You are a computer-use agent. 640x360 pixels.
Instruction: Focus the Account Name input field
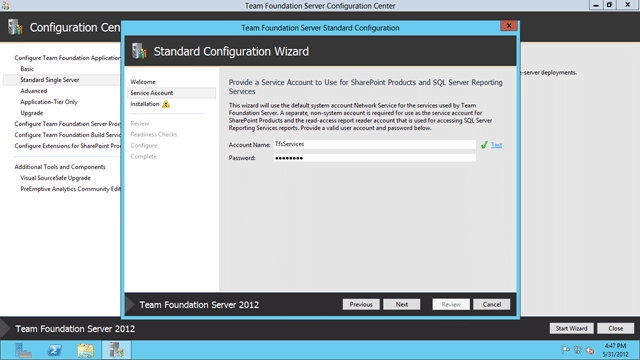pyautogui.click(x=375, y=144)
